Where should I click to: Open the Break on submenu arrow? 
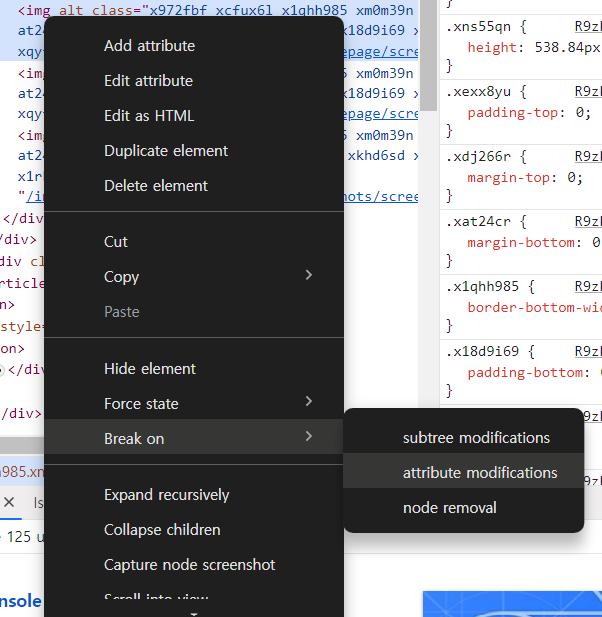309,436
